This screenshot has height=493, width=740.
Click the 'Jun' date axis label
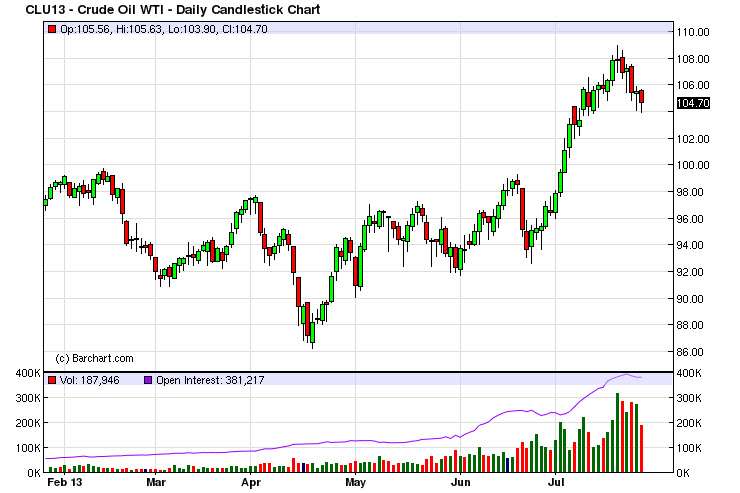(461, 483)
